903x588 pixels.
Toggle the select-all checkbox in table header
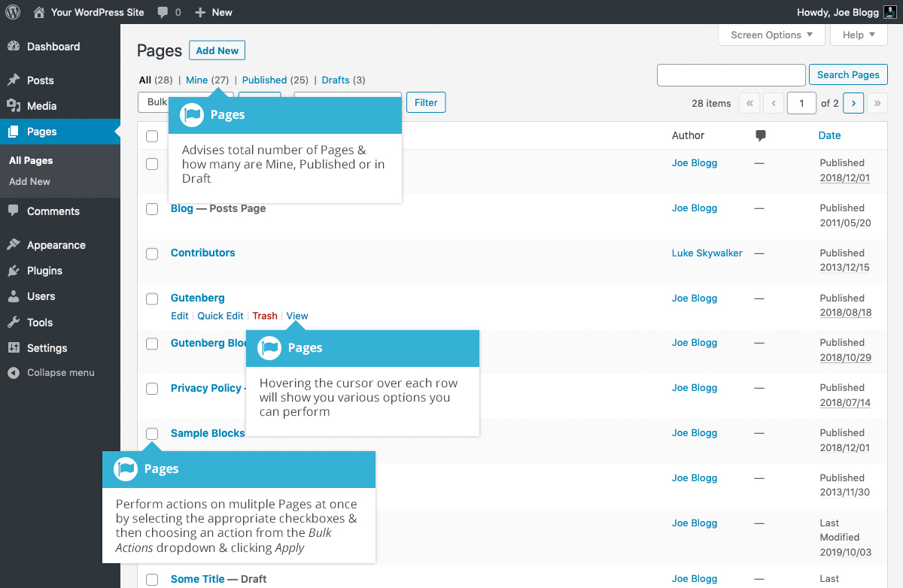click(152, 137)
